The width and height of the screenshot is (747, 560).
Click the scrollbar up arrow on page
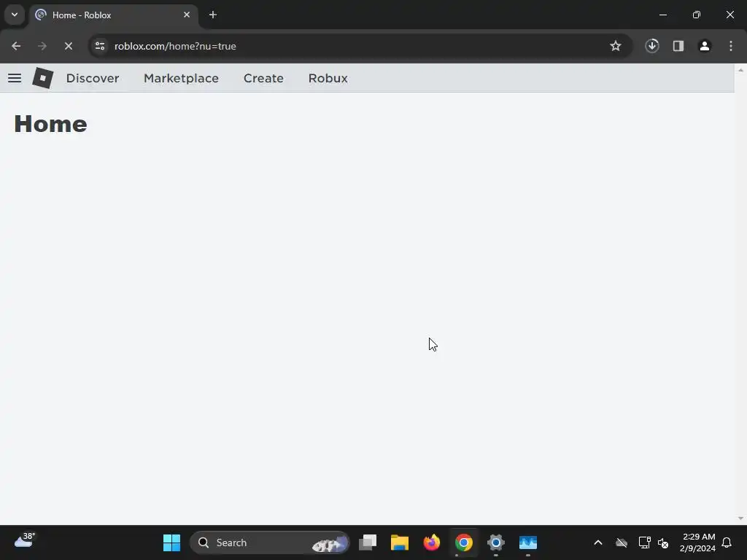click(740, 70)
